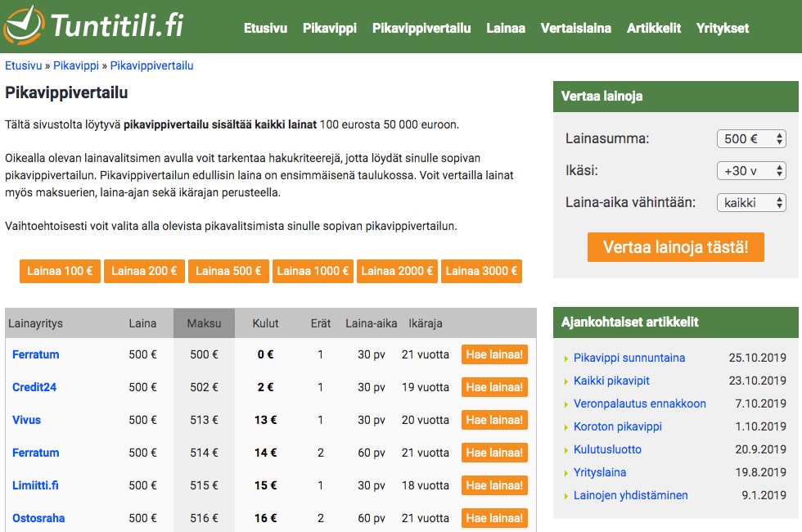Open Ferratum link in the 14 € row
Image resolution: width=802 pixels, height=532 pixels.
[x=36, y=453]
